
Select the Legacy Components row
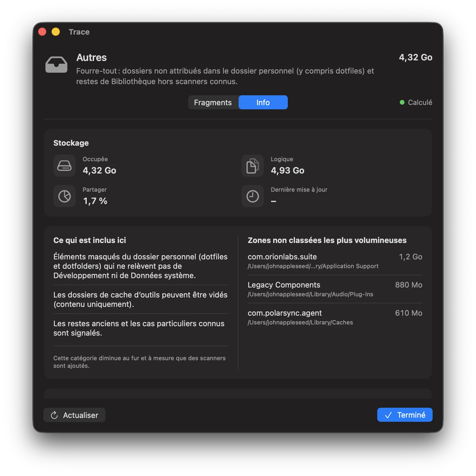coord(335,289)
